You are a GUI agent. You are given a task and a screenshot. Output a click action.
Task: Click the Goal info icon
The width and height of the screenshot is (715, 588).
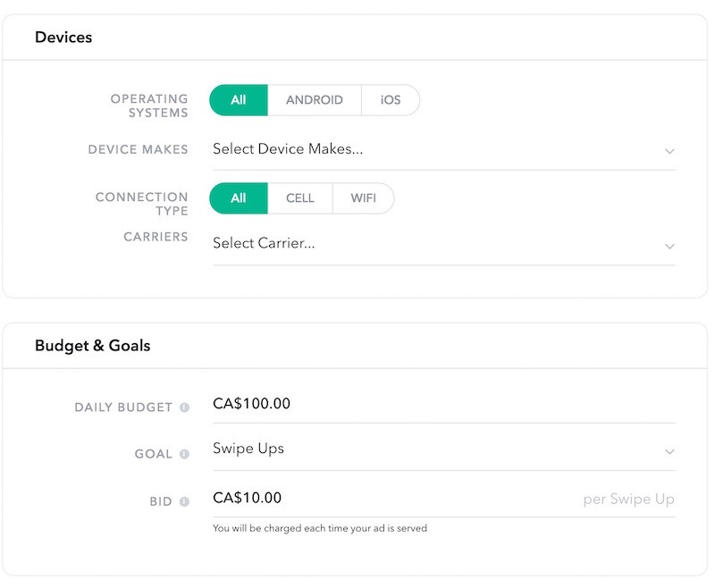[184, 454]
